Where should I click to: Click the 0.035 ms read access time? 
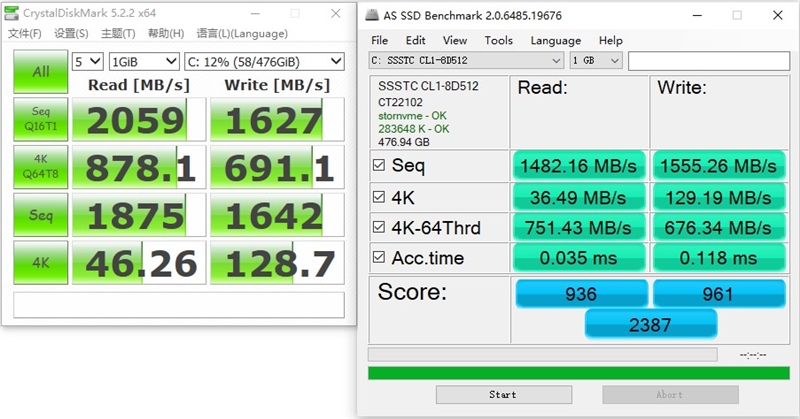pos(579,258)
